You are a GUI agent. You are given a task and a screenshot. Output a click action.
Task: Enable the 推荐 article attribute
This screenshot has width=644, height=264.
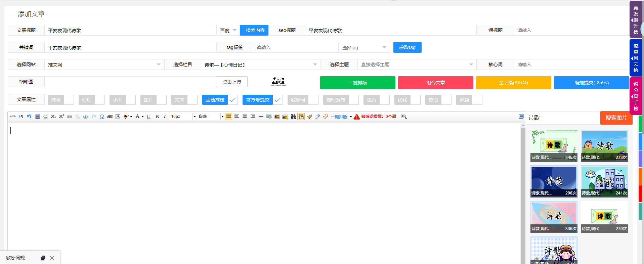[x=69, y=100]
